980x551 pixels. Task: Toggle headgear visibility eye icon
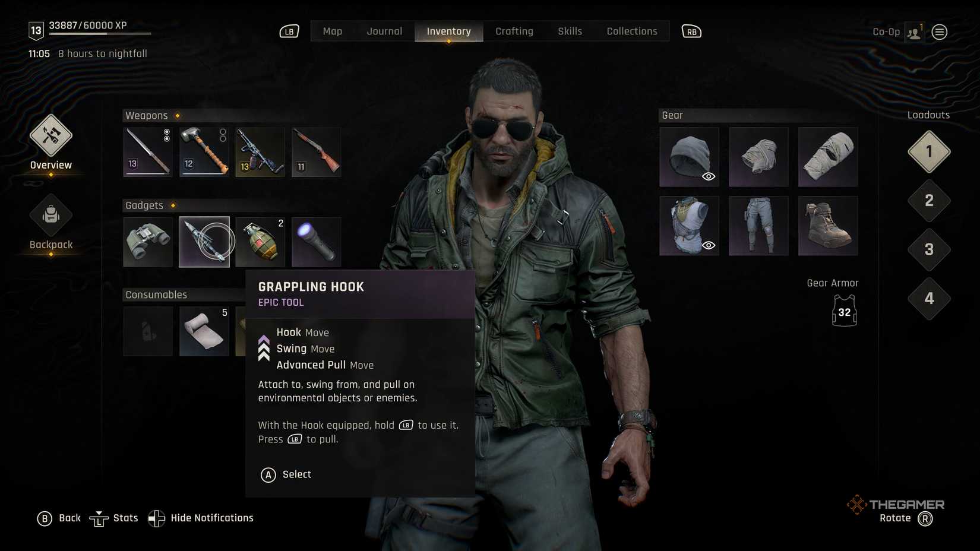pos(709,176)
